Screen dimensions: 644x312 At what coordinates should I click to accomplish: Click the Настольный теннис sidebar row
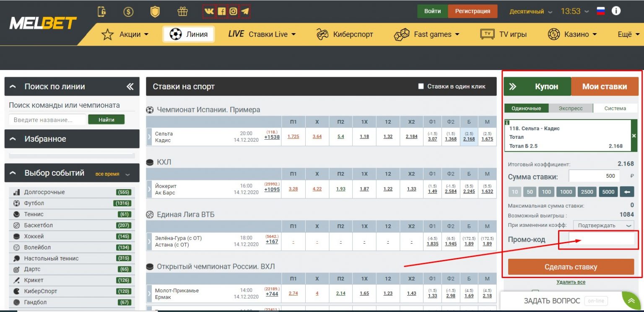click(x=72, y=258)
